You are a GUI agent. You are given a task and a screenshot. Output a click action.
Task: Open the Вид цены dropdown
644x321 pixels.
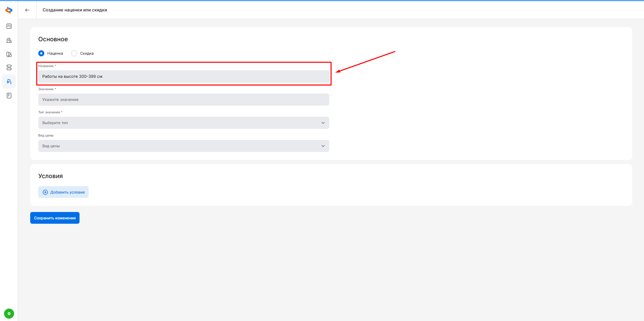[183, 146]
